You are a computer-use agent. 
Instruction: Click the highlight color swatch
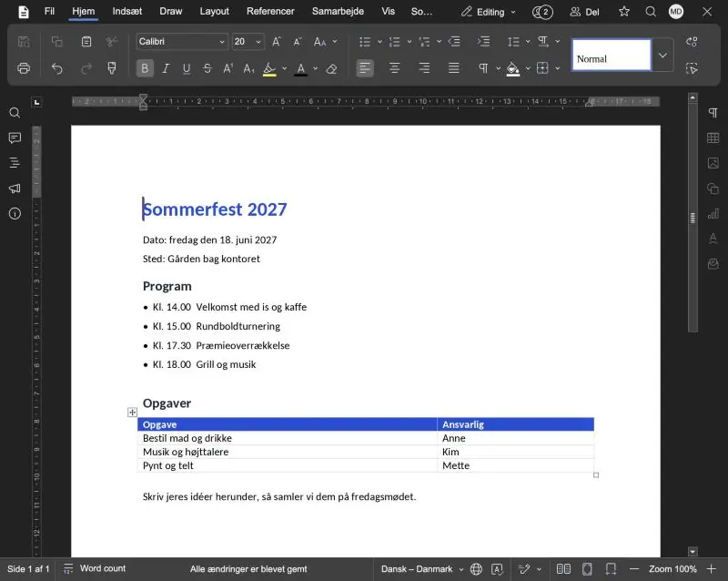(269, 69)
